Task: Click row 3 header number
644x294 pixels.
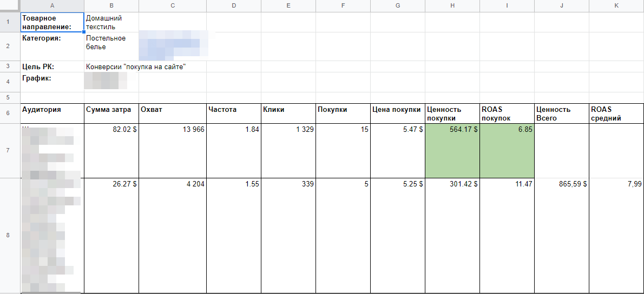Action: 8,66
